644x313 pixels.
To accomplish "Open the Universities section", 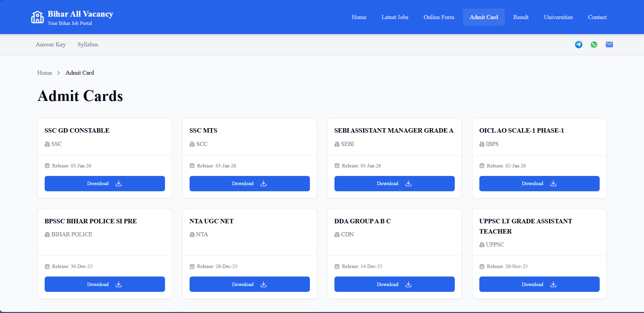I will tap(558, 17).
